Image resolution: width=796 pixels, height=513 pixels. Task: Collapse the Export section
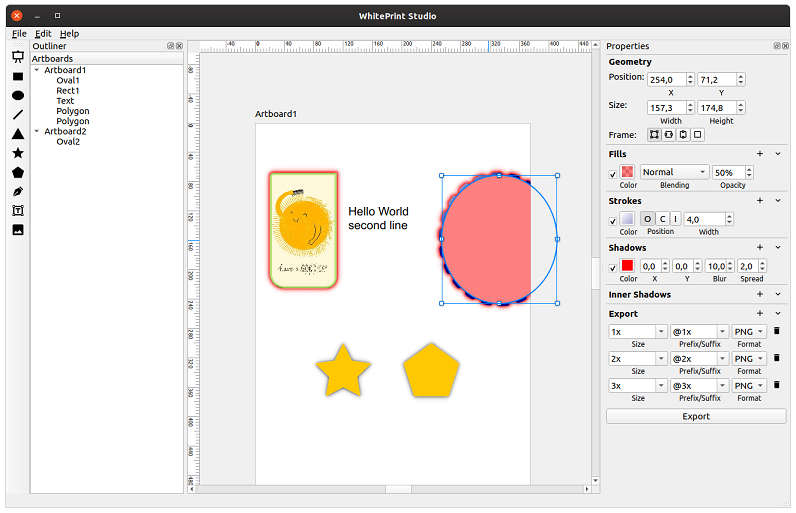pos(778,314)
